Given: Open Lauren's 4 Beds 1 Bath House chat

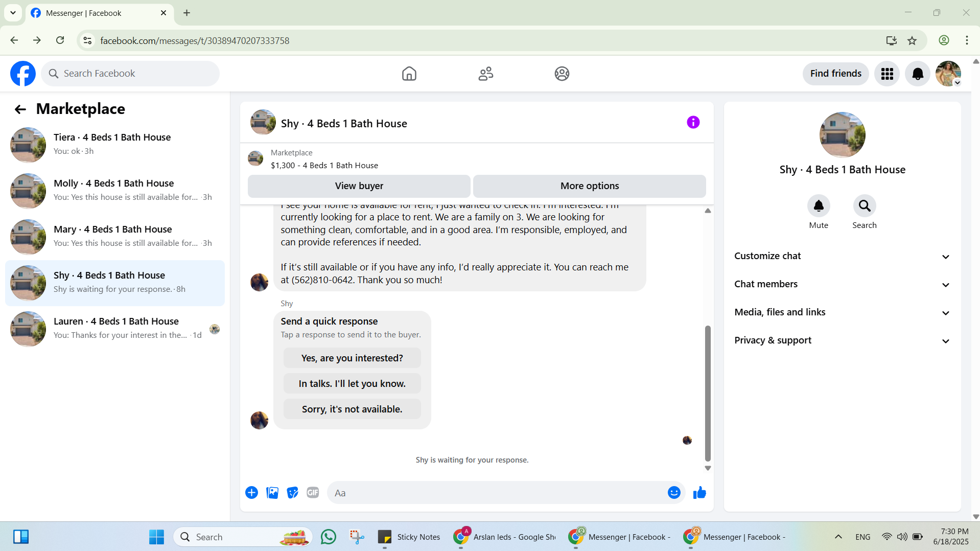Looking at the screenshot, I should click(x=115, y=329).
